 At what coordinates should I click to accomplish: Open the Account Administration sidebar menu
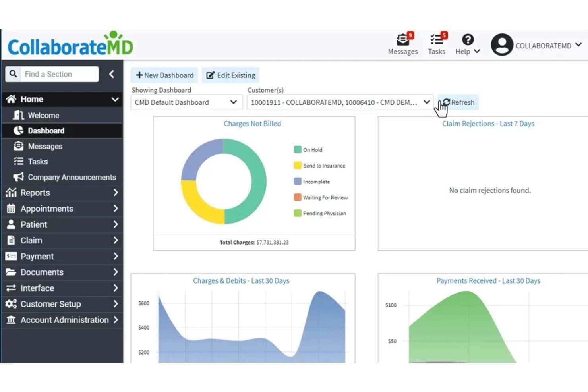(62, 320)
